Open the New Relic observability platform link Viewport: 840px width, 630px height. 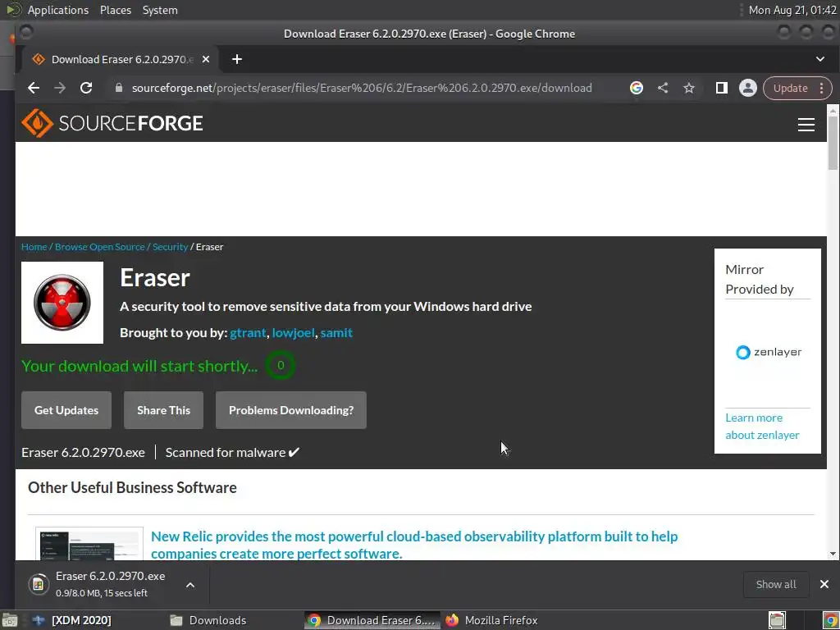coord(414,545)
